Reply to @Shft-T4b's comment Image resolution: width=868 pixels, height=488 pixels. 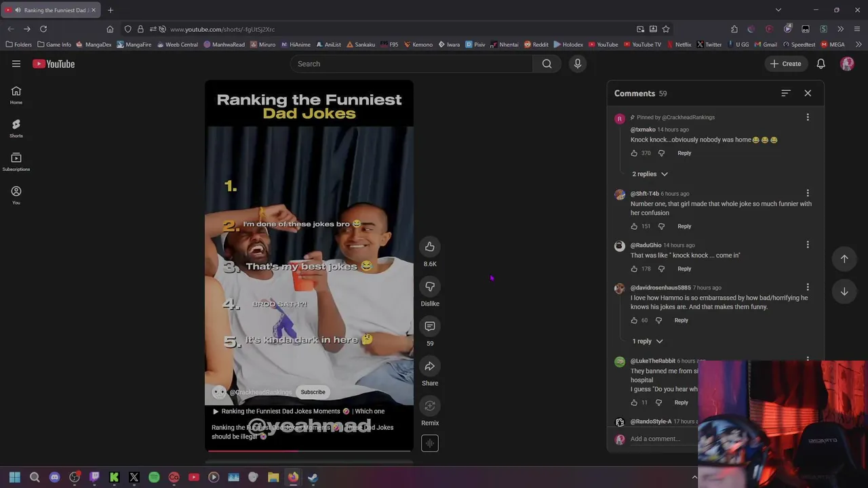(684, 226)
